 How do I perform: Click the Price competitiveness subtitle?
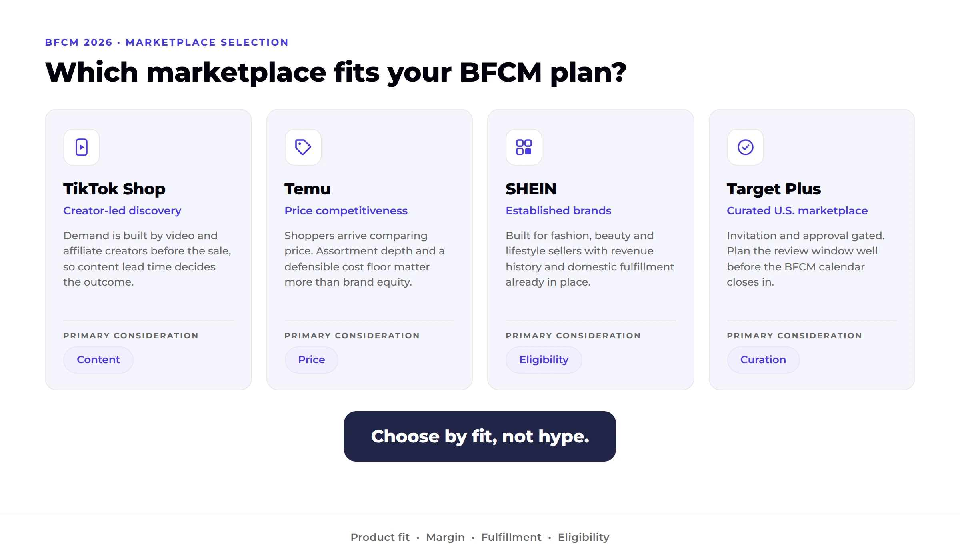click(x=346, y=211)
